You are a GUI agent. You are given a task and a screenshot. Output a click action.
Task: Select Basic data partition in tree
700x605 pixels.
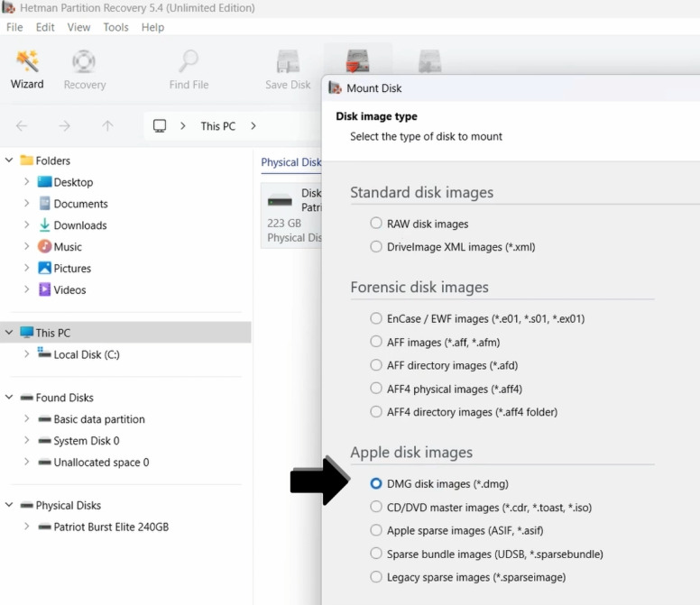tap(99, 419)
